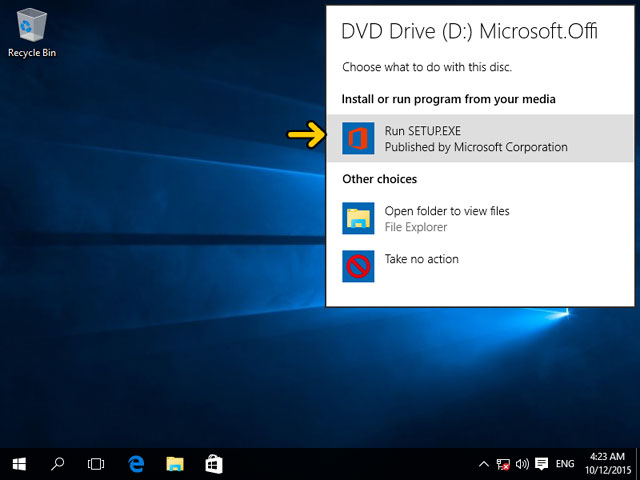Click Published by Microsoft Corporation text

point(476,147)
